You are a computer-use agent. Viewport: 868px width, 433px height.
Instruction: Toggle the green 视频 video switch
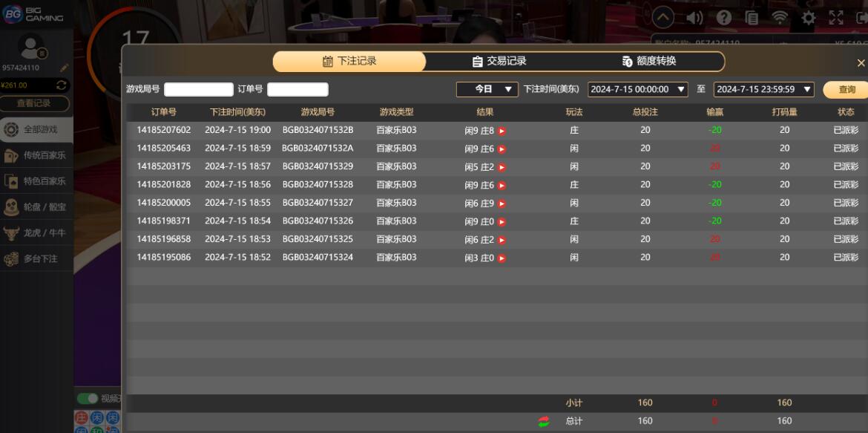[x=88, y=399]
